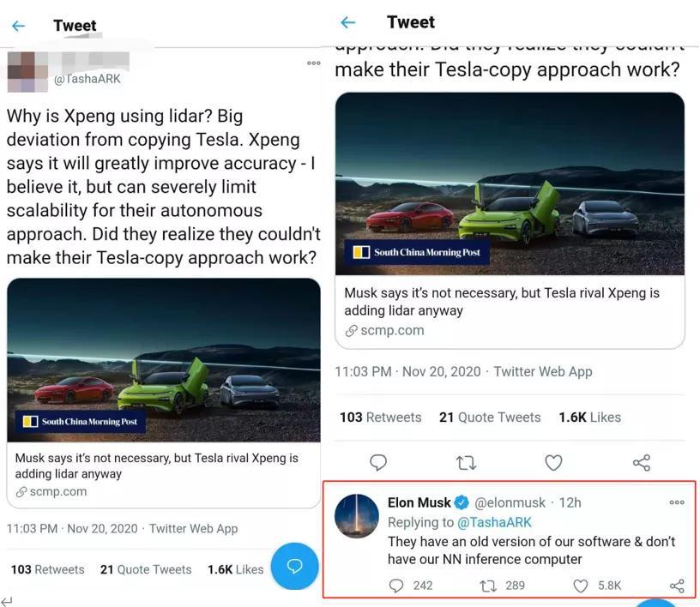Open Elon Musk's rocket profile picture
700x607 pixels.
pos(357,516)
